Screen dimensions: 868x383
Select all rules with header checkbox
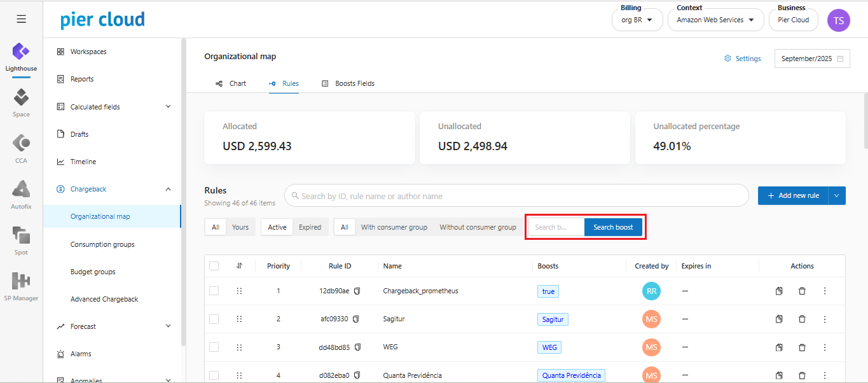click(214, 266)
